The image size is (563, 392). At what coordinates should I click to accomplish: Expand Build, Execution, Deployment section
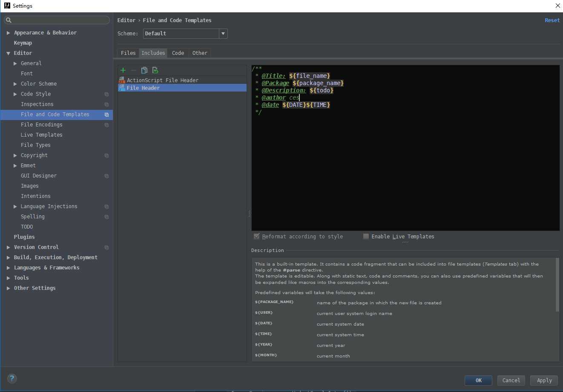pos(8,258)
